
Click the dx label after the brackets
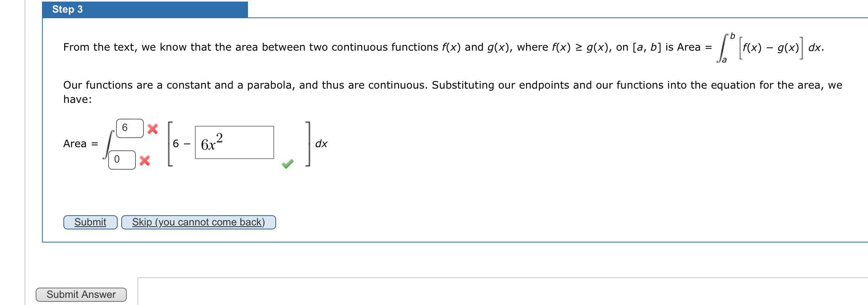pyautogui.click(x=321, y=144)
